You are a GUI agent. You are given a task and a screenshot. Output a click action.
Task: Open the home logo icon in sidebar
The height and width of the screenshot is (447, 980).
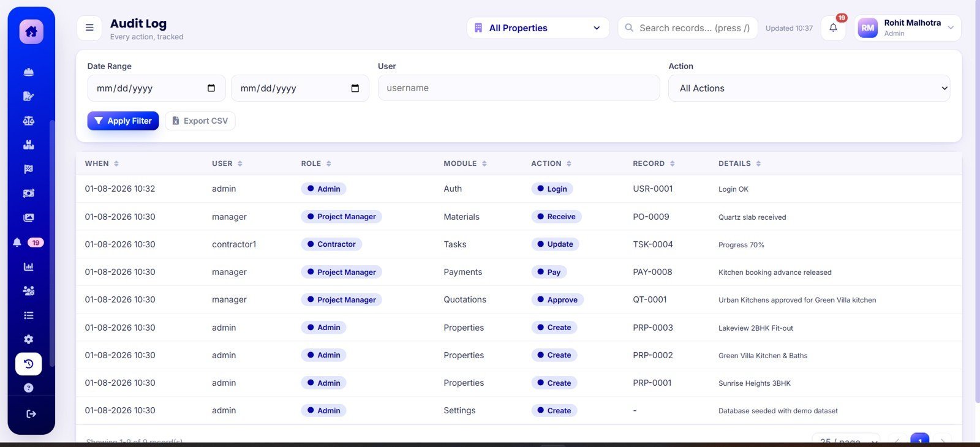(x=31, y=31)
